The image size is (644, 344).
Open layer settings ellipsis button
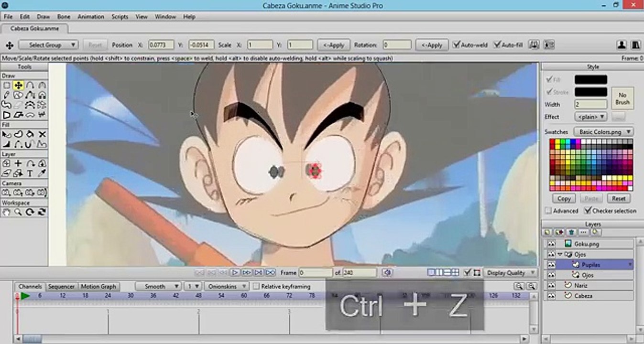(583, 232)
